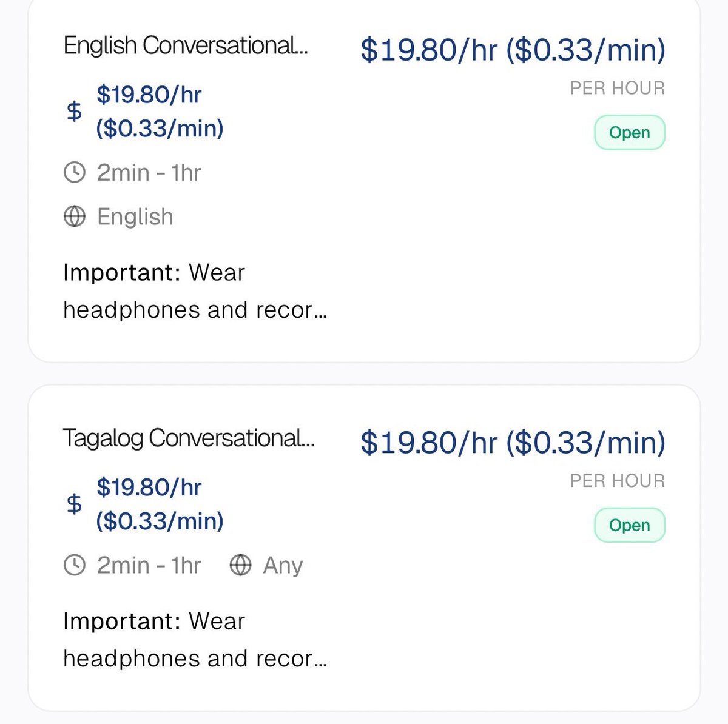
Task: Click dollar icon in English Conversational card
Action: click(74, 112)
